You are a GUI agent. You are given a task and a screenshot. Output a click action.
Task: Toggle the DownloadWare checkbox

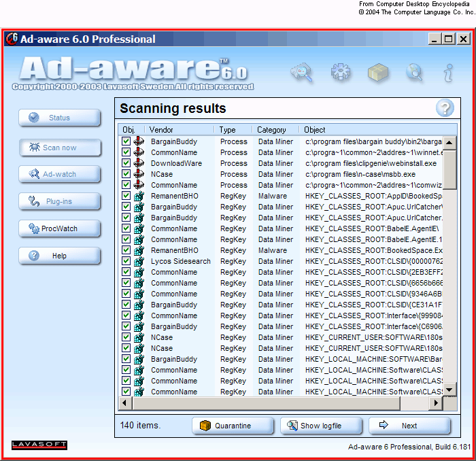126,163
